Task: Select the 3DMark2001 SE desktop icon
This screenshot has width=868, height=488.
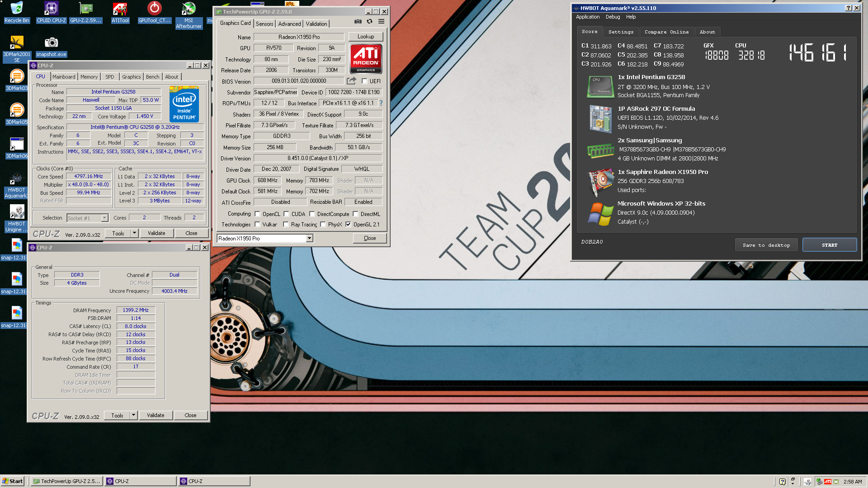Action: point(17,49)
